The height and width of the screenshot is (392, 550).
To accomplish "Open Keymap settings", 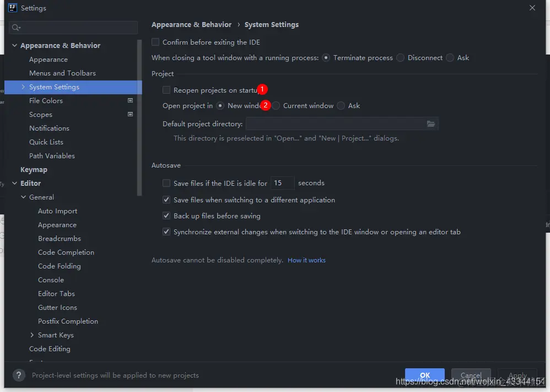I will coord(34,169).
